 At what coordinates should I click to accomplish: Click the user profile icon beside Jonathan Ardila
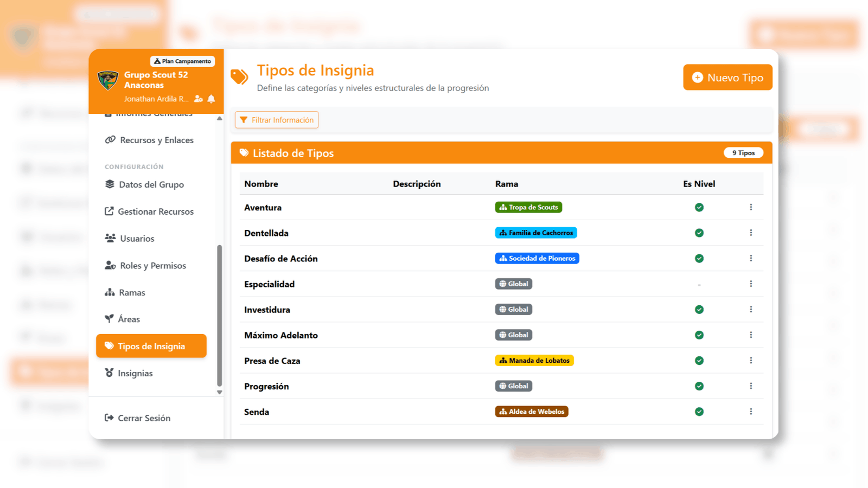(199, 99)
